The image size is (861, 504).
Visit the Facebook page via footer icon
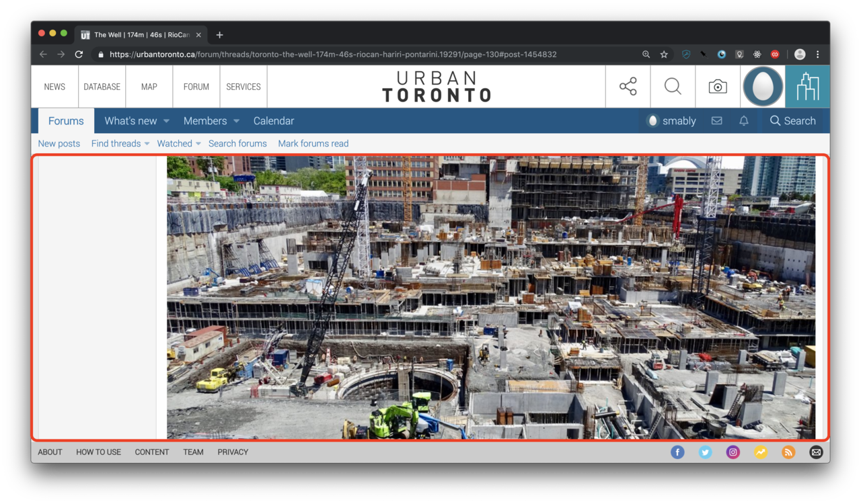click(x=677, y=452)
